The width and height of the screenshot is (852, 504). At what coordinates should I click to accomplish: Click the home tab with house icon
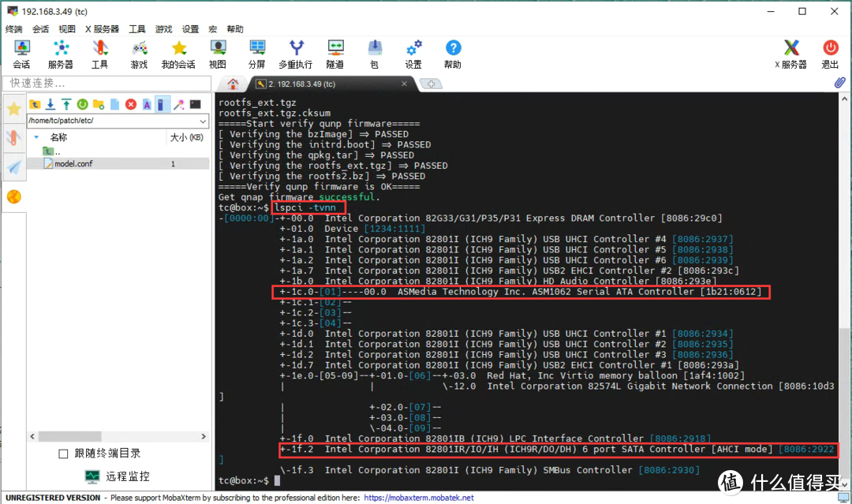[x=233, y=84]
